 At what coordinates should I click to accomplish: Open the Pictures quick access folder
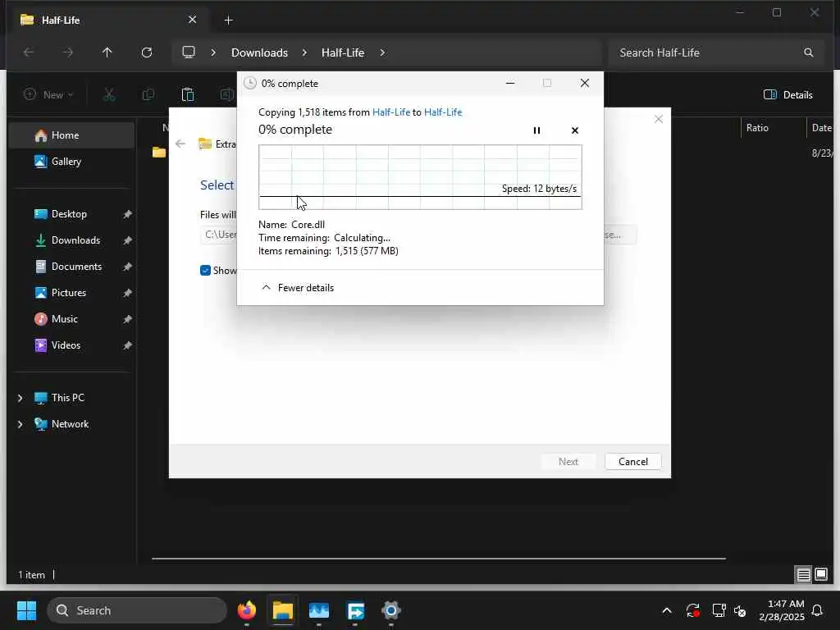click(71, 293)
